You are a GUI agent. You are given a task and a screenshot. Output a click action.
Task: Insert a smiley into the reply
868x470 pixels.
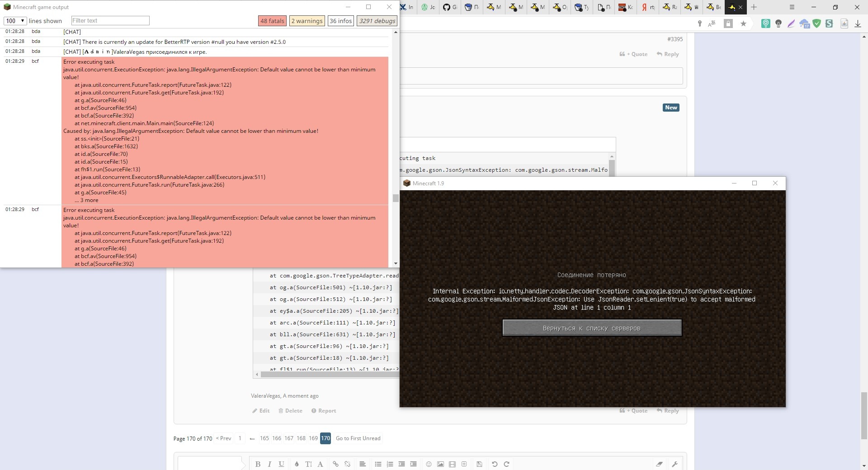pyautogui.click(x=428, y=464)
